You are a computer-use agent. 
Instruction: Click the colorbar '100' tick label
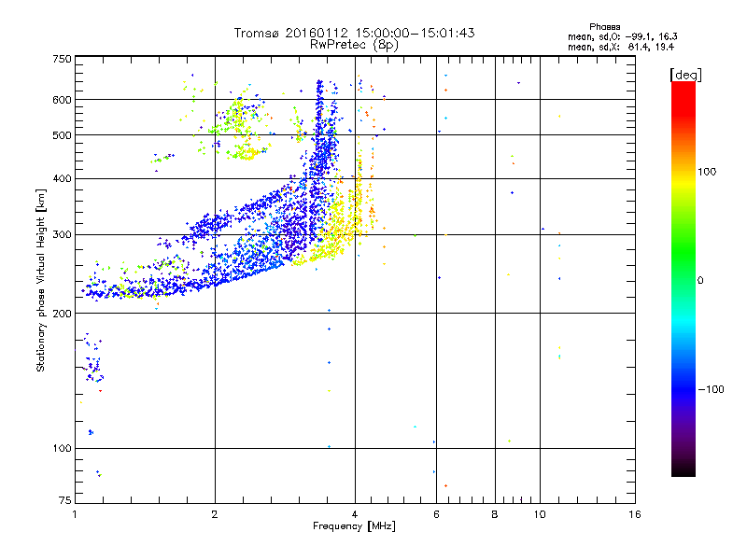(707, 172)
